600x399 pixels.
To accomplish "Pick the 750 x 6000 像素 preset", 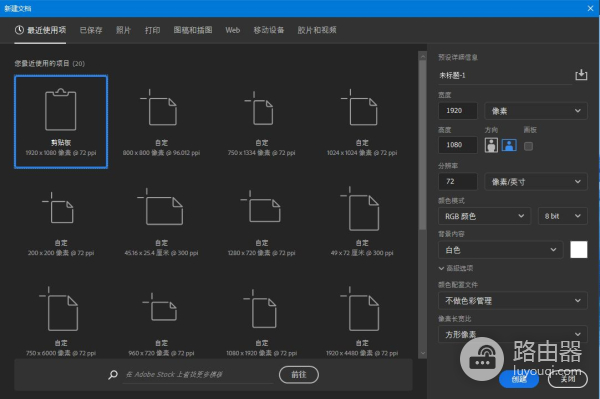I will (x=61, y=321).
